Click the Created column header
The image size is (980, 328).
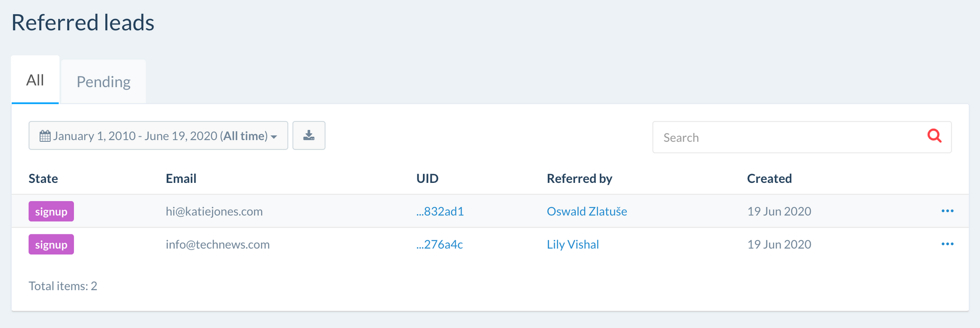(x=769, y=178)
